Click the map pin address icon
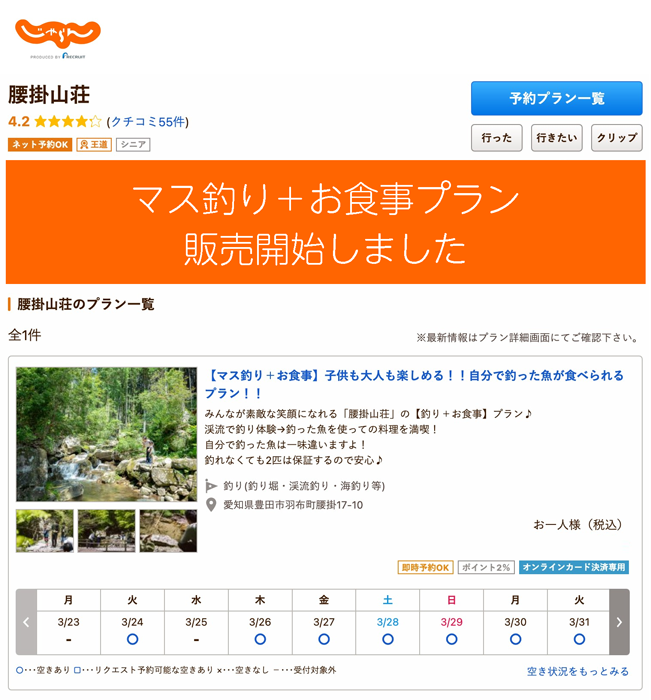Viewport: 651px width, 700px height. 211,505
